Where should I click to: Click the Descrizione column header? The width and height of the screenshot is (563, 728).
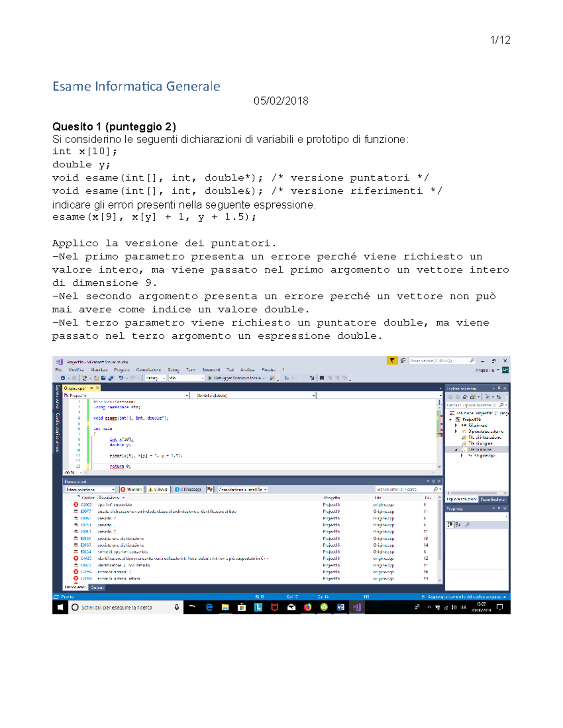coord(109,497)
